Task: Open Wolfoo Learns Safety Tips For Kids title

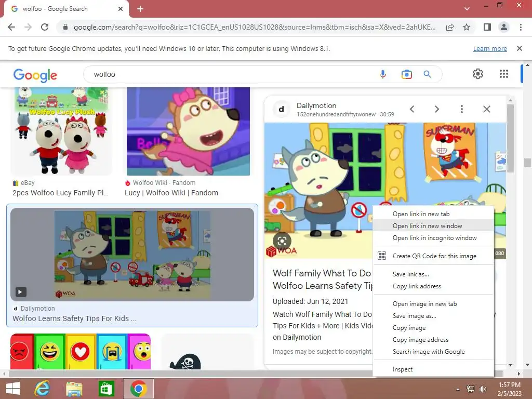Action: point(75,318)
